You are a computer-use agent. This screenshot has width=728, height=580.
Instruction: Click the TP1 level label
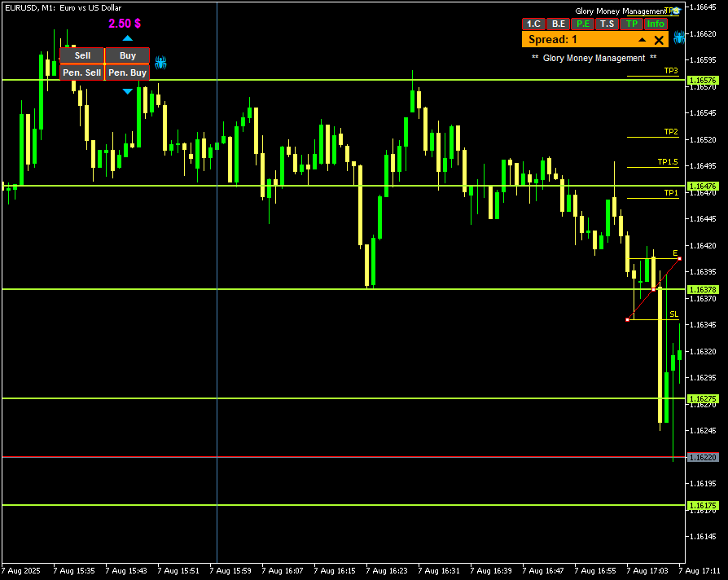click(x=671, y=193)
